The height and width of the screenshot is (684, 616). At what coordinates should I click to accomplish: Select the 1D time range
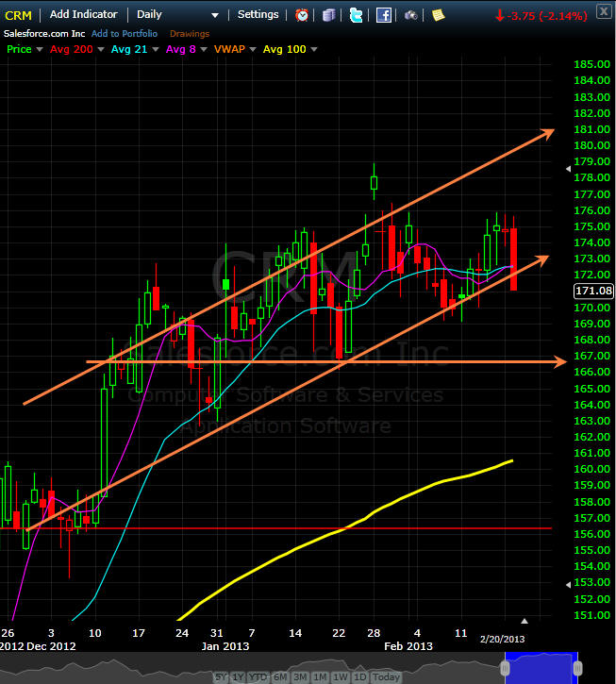point(360,677)
